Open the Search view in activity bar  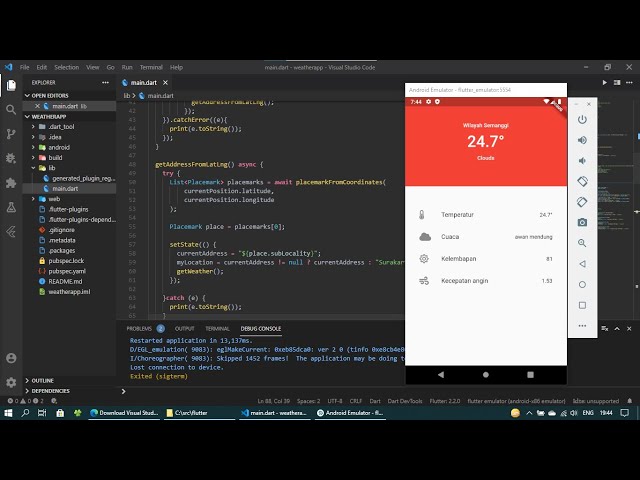pos(11,109)
